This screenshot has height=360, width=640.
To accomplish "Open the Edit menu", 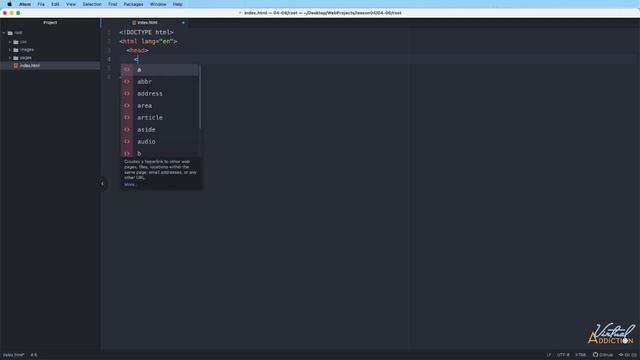I will coord(55,4).
